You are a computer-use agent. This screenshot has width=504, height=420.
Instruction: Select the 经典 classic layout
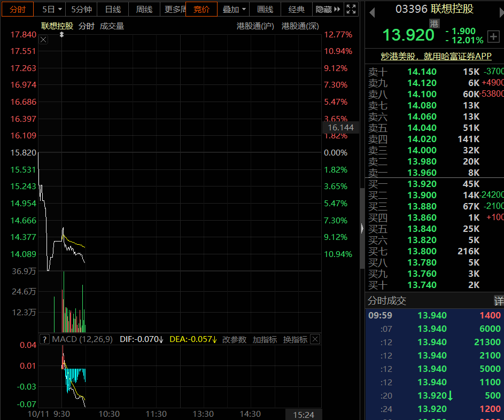[x=296, y=9]
